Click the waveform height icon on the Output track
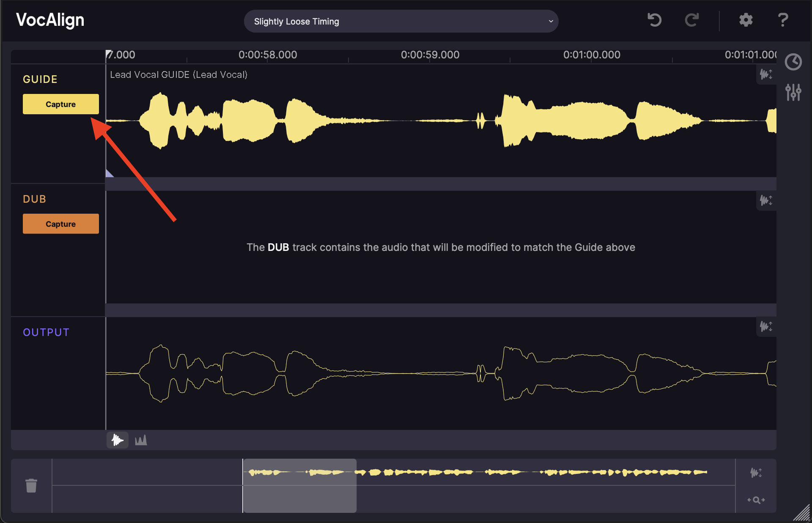This screenshot has width=812, height=523. (766, 327)
